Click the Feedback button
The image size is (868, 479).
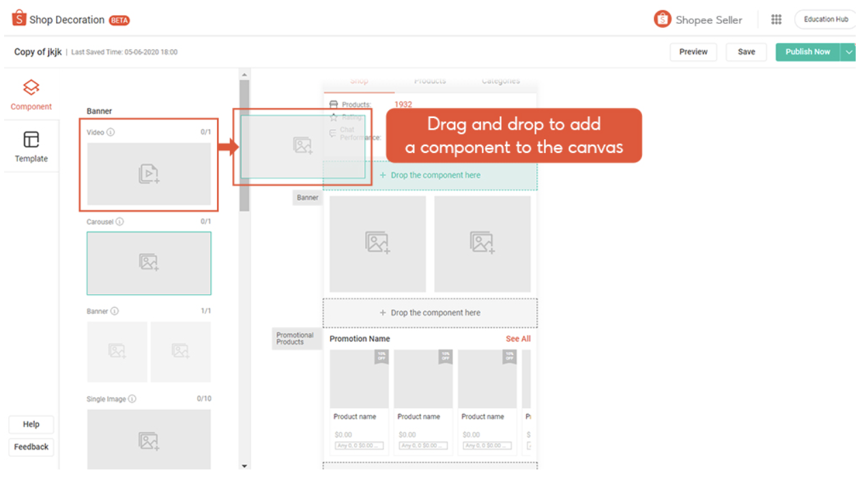(31, 447)
